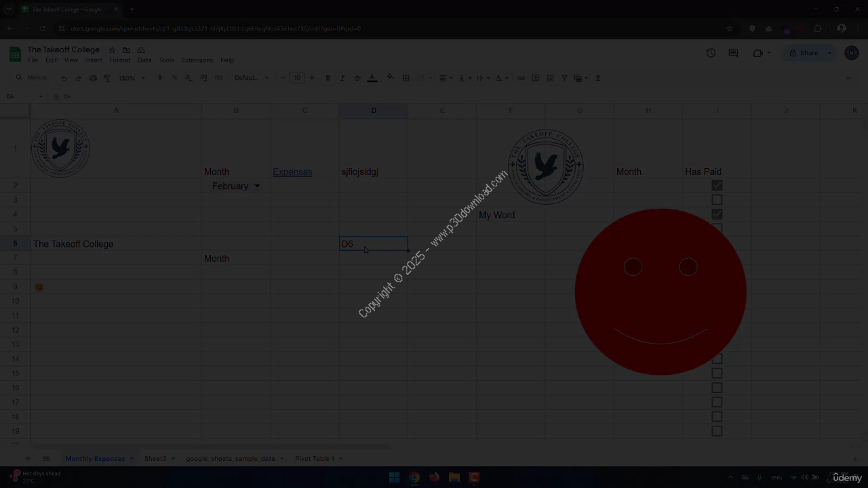Open the text color picker

(372, 78)
